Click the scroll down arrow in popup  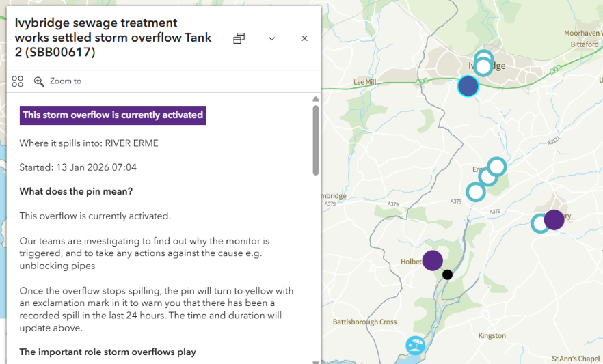point(315,361)
